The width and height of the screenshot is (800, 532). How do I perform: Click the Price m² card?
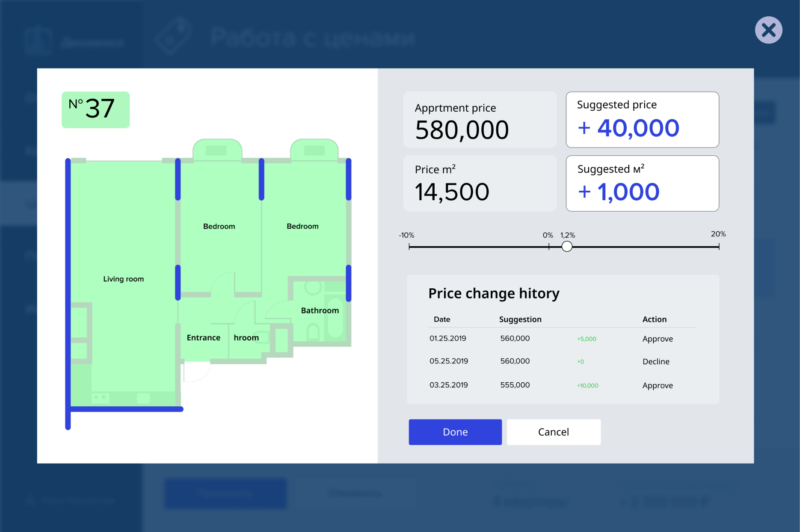click(x=480, y=183)
